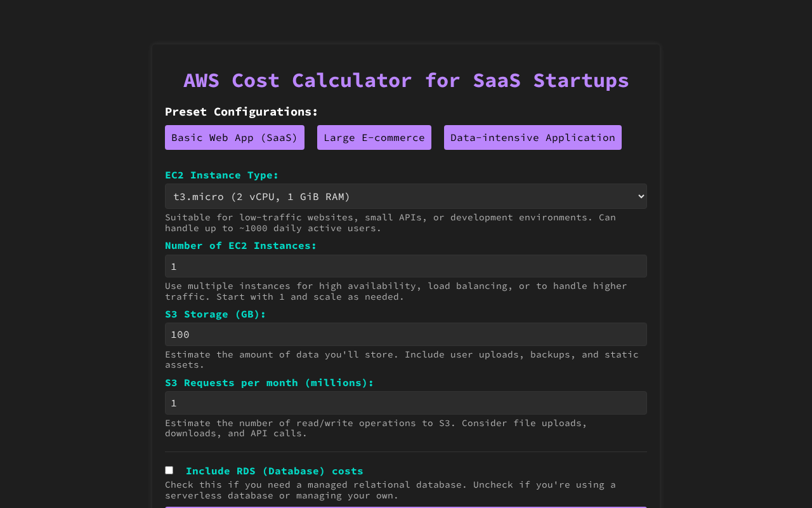Click the Number of EC2 Instances label

[x=240, y=246]
